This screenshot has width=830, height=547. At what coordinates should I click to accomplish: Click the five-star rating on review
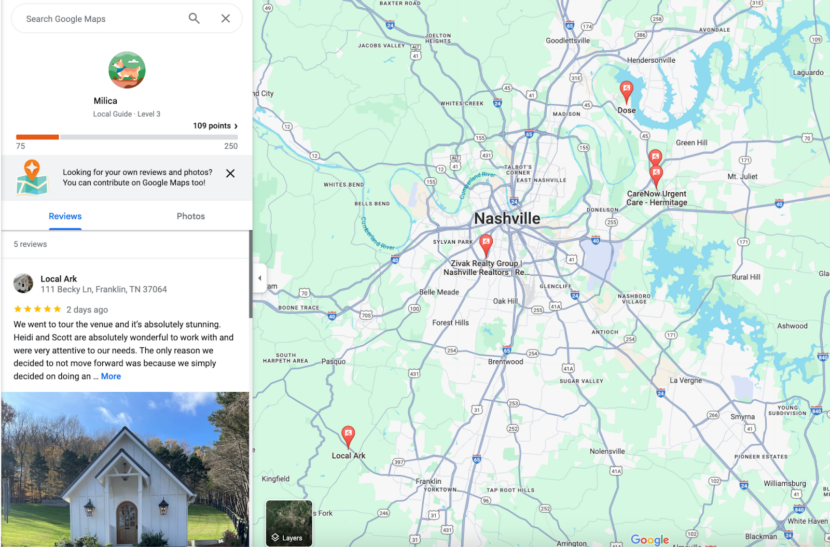coord(37,310)
